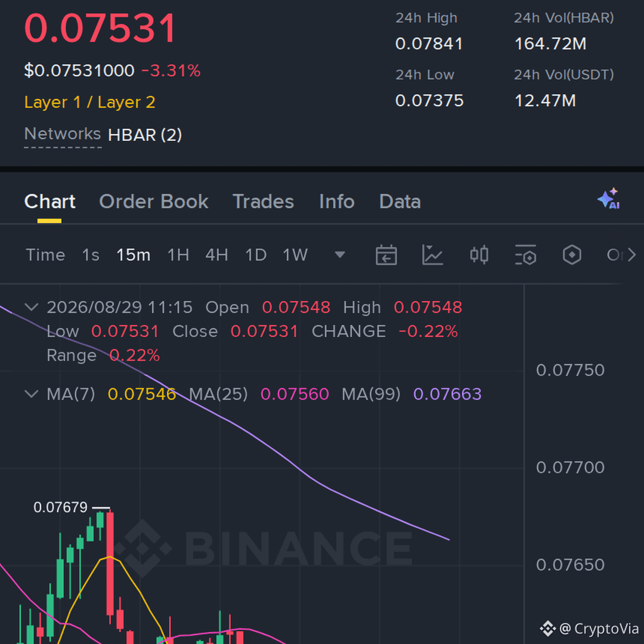Click the MA(25) value 0.07560
644x644 pixels.
click(295, 394)
